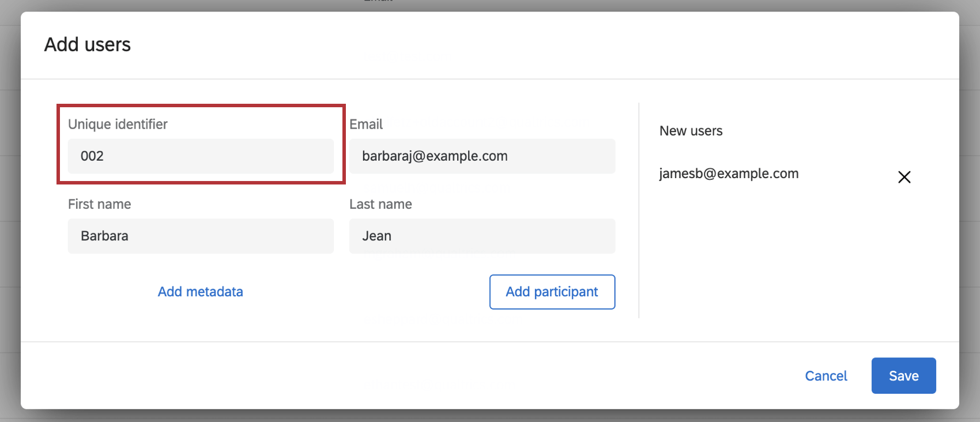
Task: Save the new users
Action: click(x=903, y=376)
